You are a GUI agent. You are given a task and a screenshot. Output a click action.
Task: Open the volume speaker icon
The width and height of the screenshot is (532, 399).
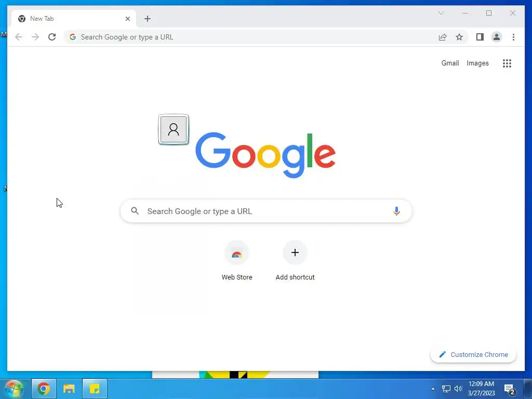(x=458, y=389)
